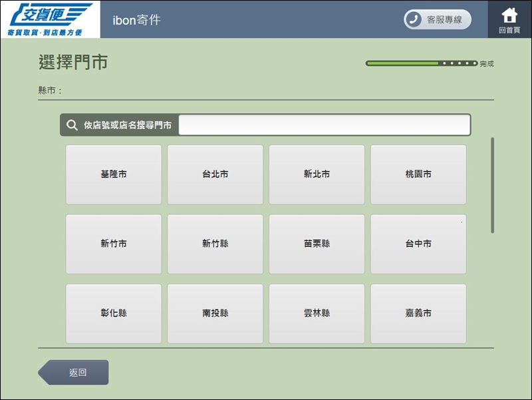Image resolution: width=532 pixels, height=400 pixels.
Task: Click the store search input field
Action: coord(324,125)
